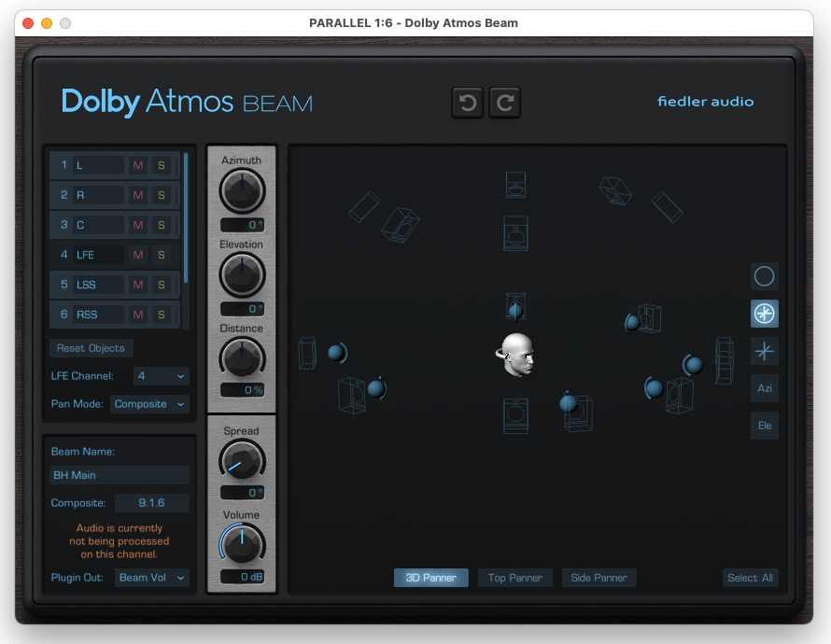Click the Elevation knob
This screenshot has height=644, width=831.
(242, 274)
